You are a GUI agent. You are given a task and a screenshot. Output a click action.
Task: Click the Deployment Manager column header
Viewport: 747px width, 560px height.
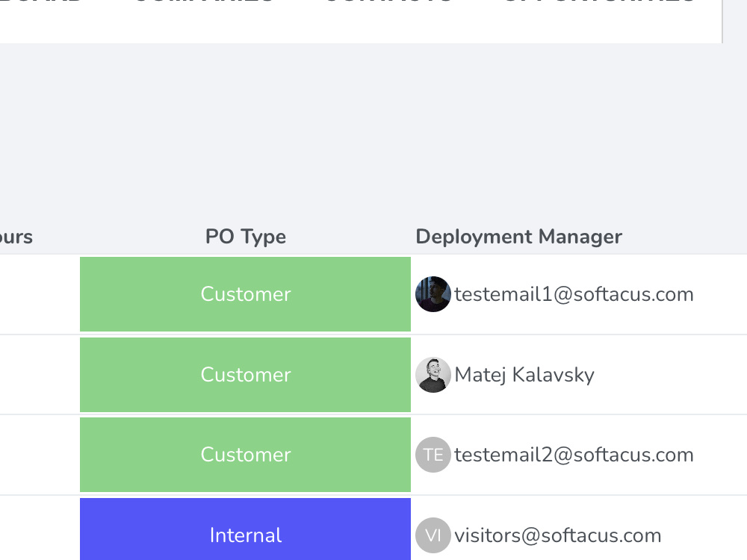click(x=519, y=237)
